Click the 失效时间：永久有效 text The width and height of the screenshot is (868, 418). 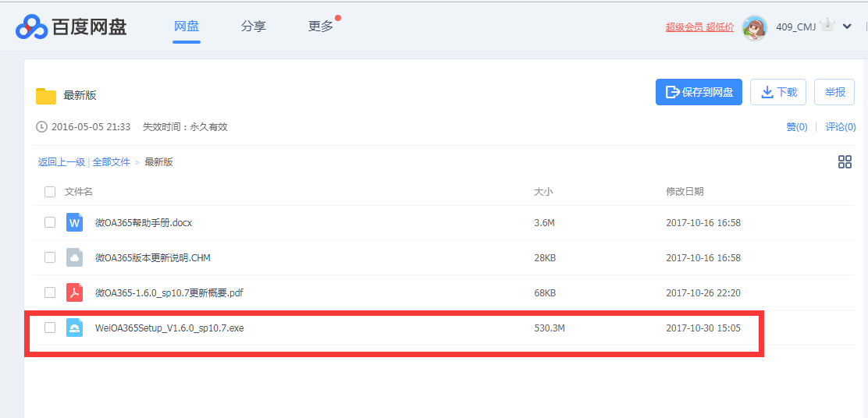186,126
